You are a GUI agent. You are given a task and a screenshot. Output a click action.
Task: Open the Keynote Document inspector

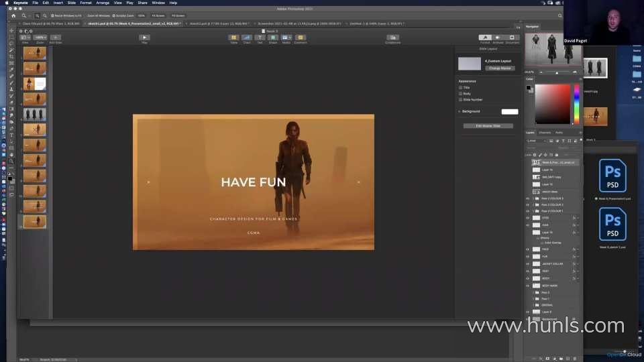coord(512,38)
